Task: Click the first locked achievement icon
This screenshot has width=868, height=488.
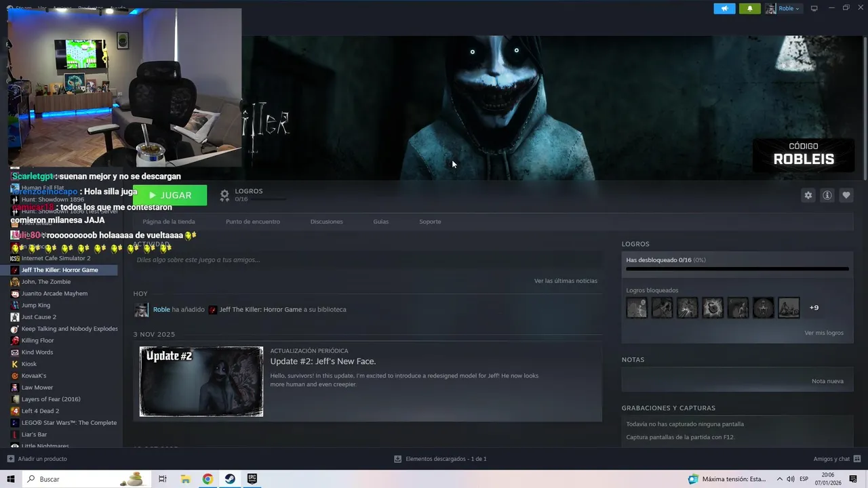Action: click(637, 308)
